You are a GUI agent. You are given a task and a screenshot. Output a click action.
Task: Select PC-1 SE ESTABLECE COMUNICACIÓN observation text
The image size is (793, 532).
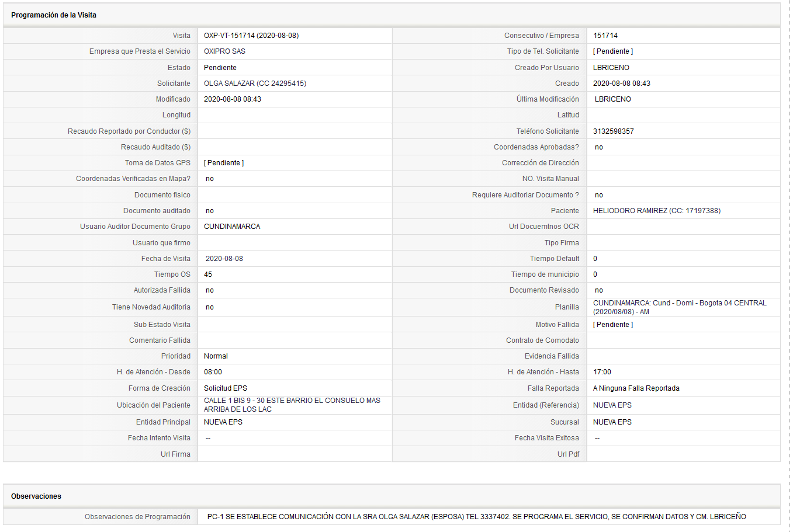477,517
